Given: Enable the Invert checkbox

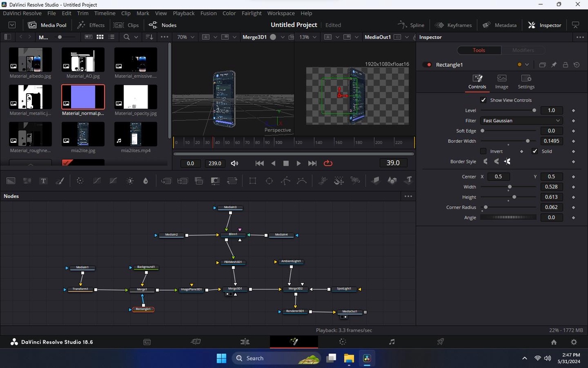Looking at the screenshot, I should coord(483,151).
